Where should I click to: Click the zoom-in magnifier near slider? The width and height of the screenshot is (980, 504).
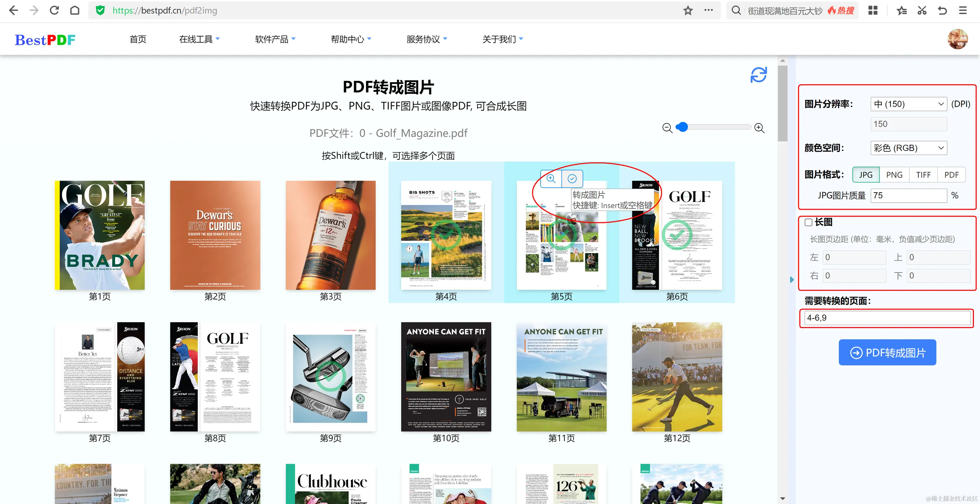coord(759,128)
